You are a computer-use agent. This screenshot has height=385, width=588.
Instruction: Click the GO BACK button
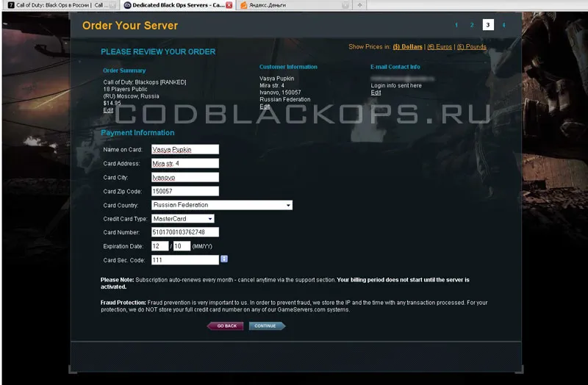(226, 325)
